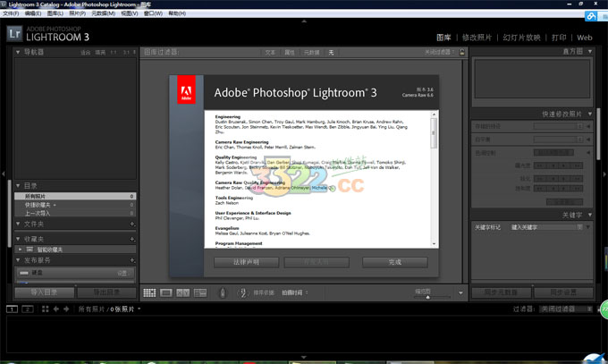This screenshot has height=364, width=608.
Task: Select the XY Compare view icon
Action: click(x=183, y=292)
